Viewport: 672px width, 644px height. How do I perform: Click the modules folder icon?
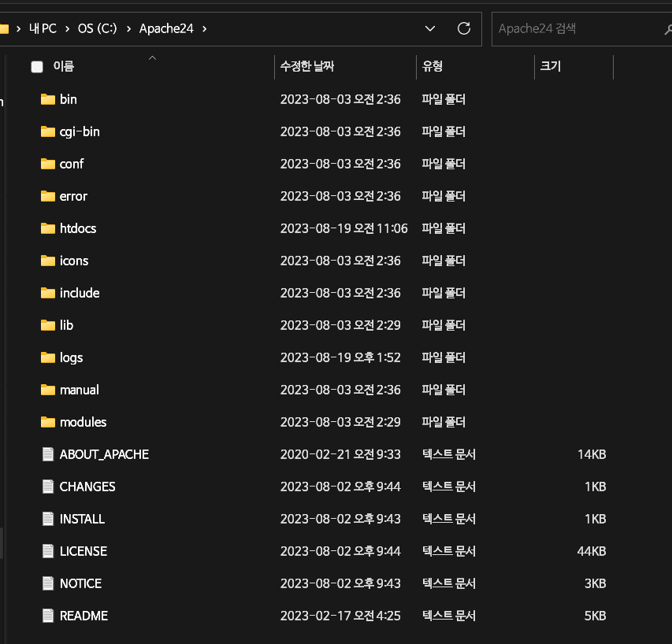47,422
